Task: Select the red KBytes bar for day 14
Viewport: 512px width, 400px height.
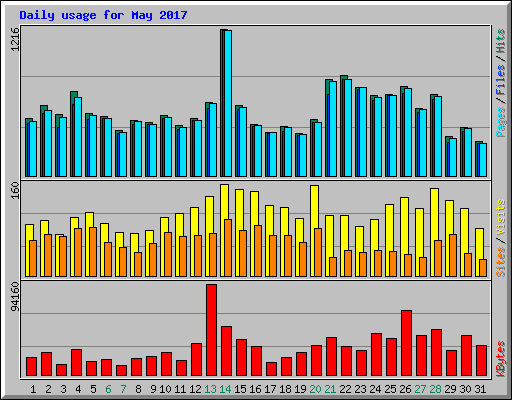Action: coord(226,351)
